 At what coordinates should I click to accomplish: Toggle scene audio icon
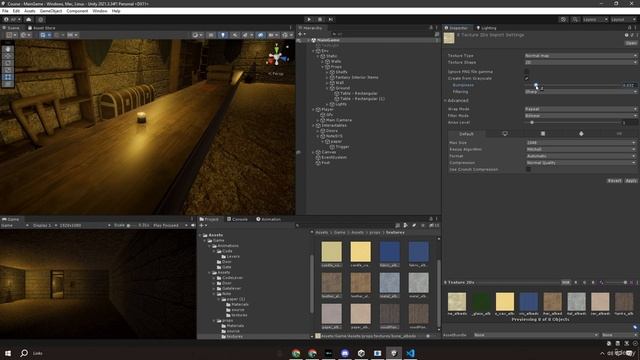click(235, 35)
